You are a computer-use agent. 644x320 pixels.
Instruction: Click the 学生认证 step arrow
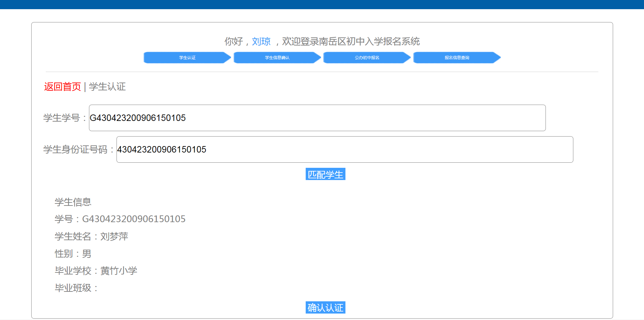(x=187, y=58)
